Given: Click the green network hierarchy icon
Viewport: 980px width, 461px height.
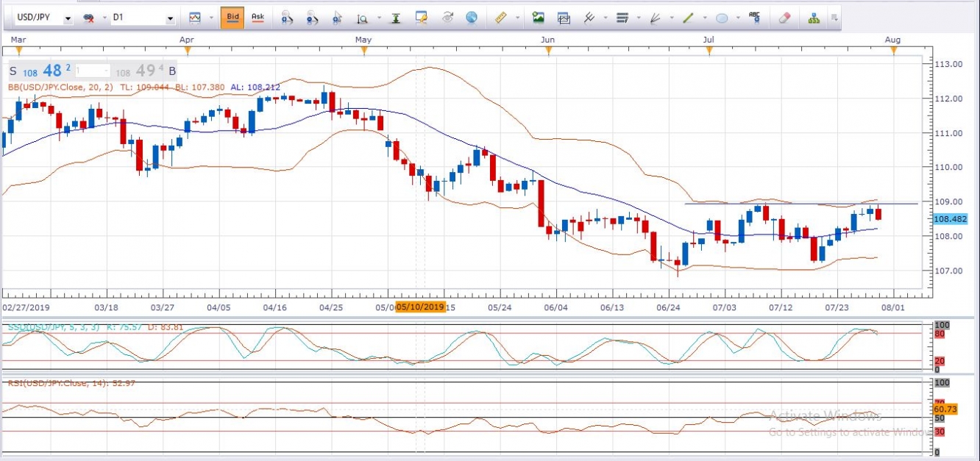Looking at the screenshot, I should pos(814,17).
